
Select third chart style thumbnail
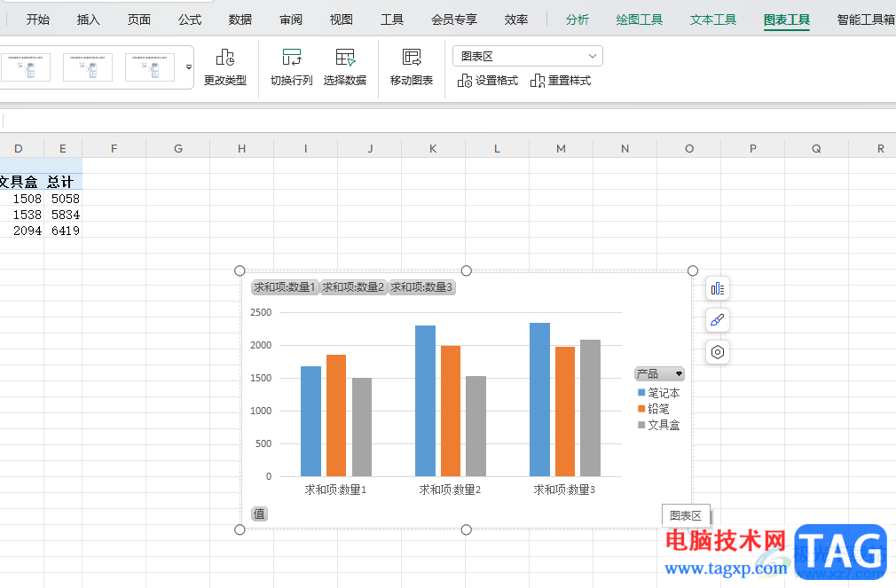(150, 67)
